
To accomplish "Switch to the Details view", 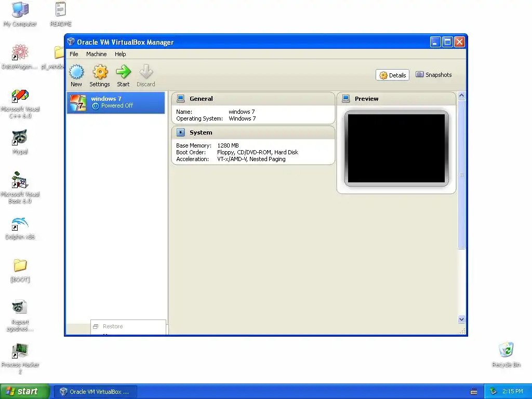I will pyautogui.click(x=393, y=75).
